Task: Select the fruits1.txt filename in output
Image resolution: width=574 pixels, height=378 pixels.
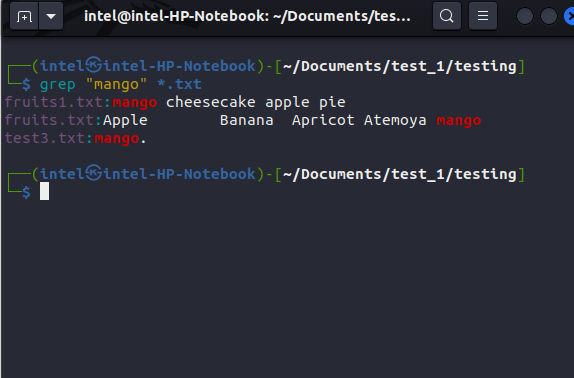Action: coord(53,102)
